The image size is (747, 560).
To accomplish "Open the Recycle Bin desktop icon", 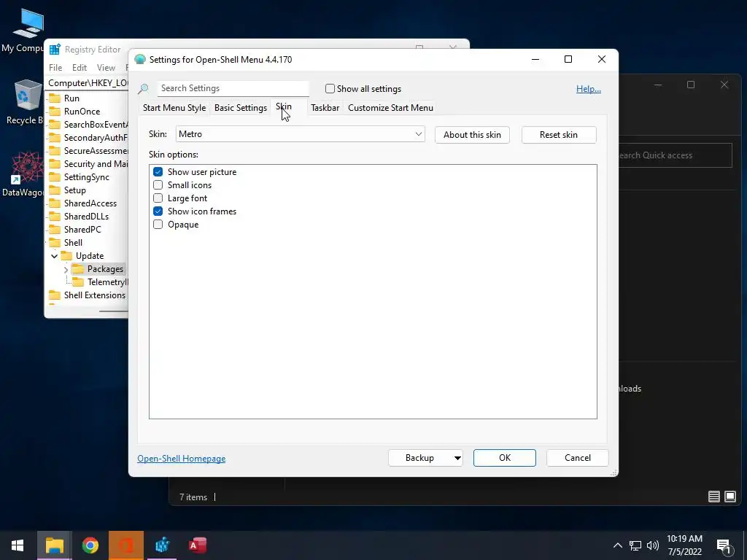I will coord(25,101).
